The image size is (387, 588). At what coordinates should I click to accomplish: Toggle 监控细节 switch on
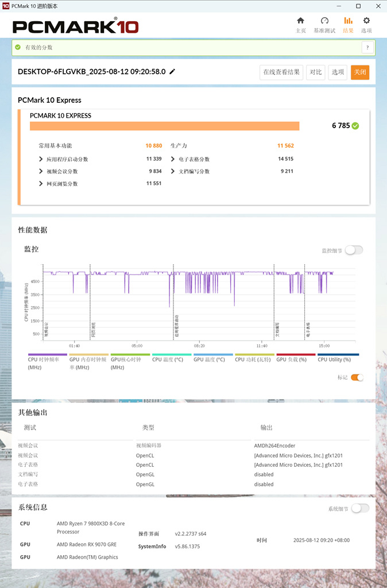354,250
